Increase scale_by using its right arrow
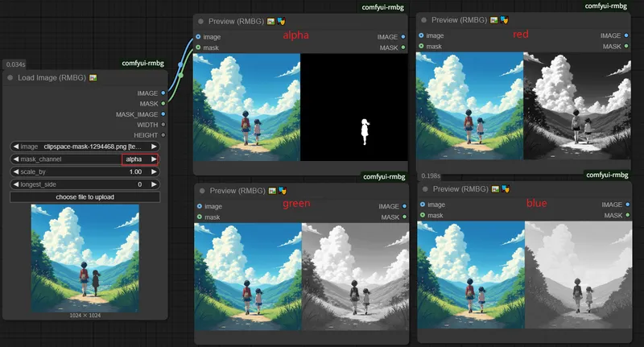 click(x=155, y=172)
